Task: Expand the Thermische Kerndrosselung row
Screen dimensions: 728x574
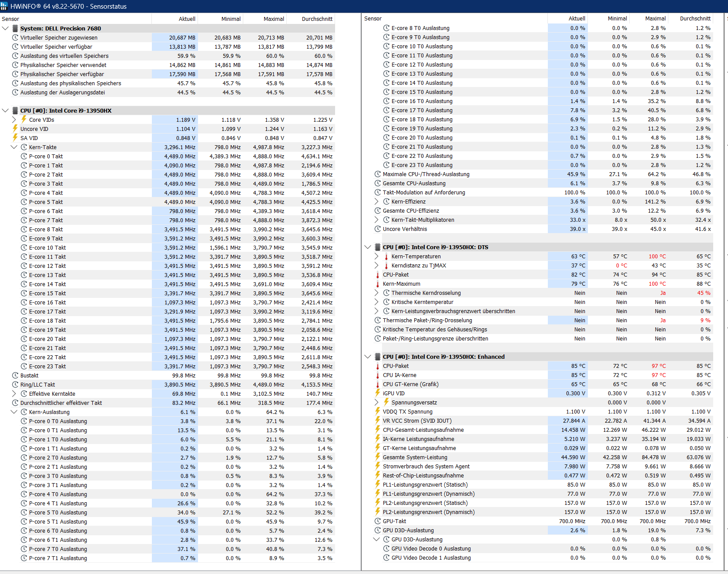Action: (x=376, y=293)
